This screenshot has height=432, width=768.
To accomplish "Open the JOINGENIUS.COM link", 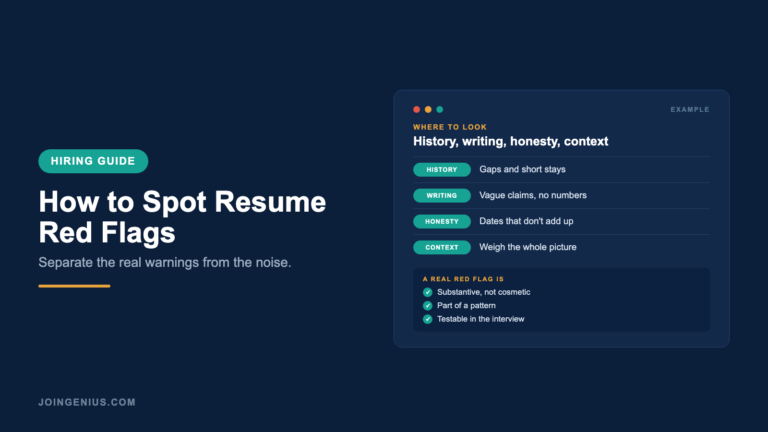I will (87, 402).
